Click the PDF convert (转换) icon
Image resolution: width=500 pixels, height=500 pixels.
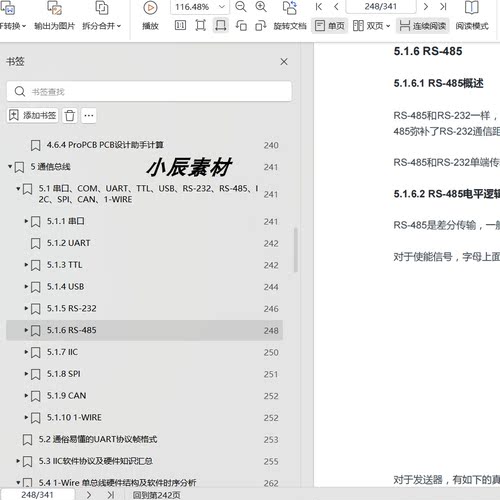[7, 7]
